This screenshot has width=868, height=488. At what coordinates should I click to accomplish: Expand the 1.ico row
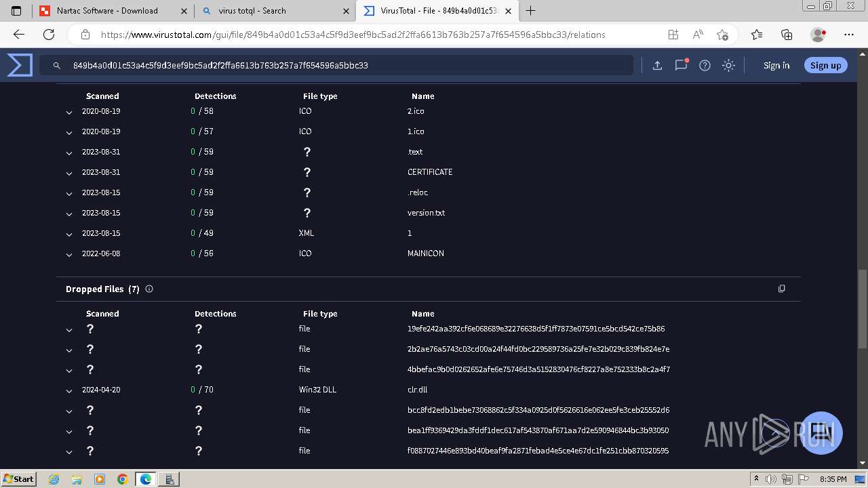point(69,133)
